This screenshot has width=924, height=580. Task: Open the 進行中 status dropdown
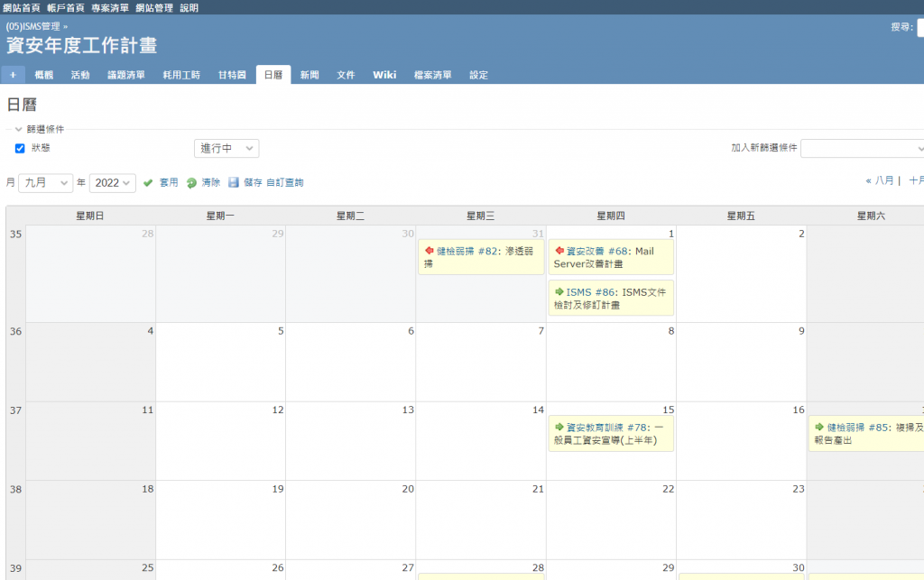click(226, 148)
